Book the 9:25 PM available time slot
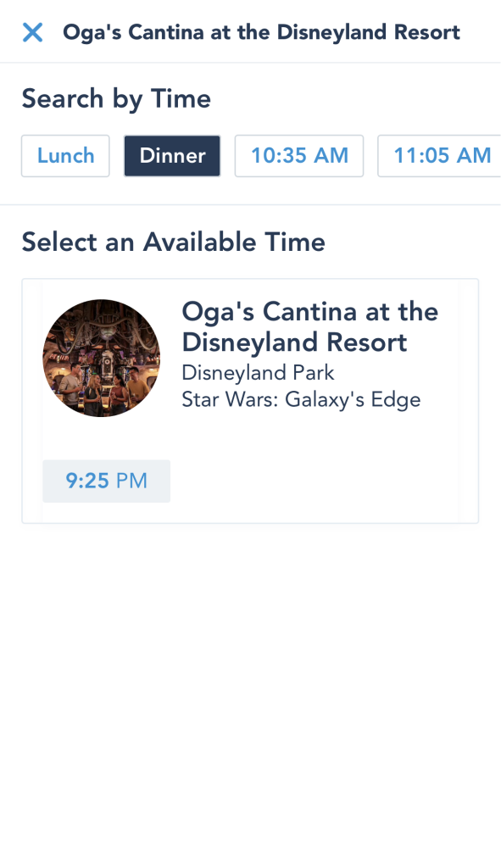 (106, 481)
